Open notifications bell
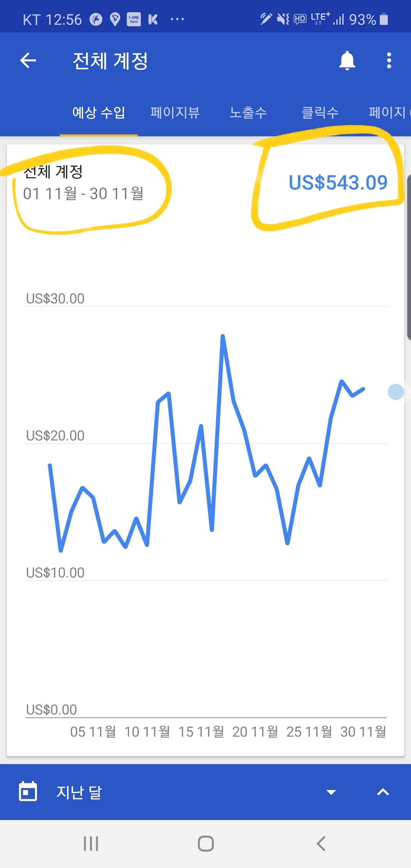 347,61
